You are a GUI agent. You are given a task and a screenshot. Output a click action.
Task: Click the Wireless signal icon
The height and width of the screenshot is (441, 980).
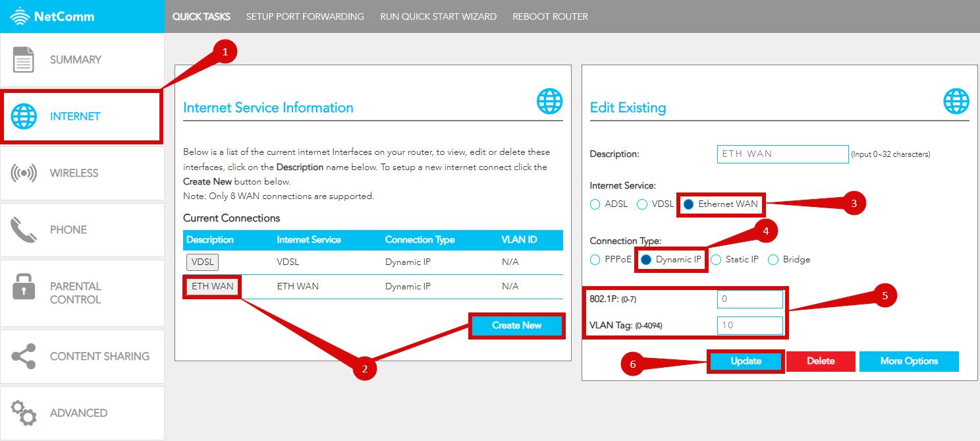24,173
